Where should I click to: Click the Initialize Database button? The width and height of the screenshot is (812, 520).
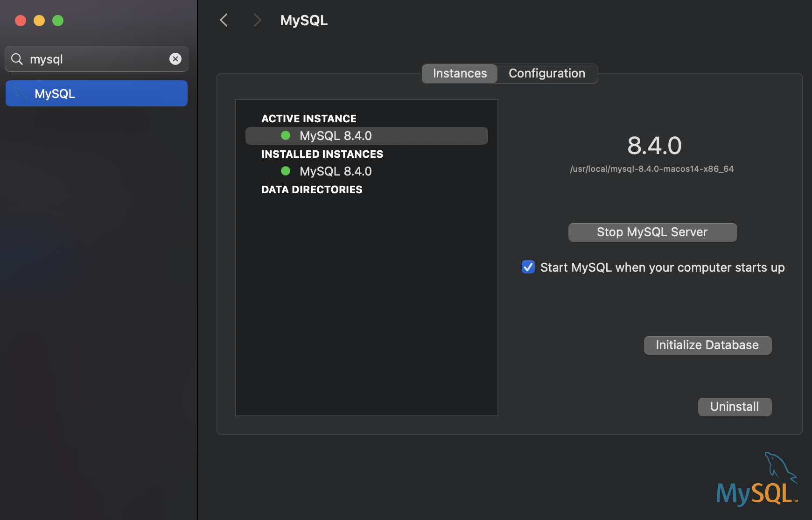(707, 345)
